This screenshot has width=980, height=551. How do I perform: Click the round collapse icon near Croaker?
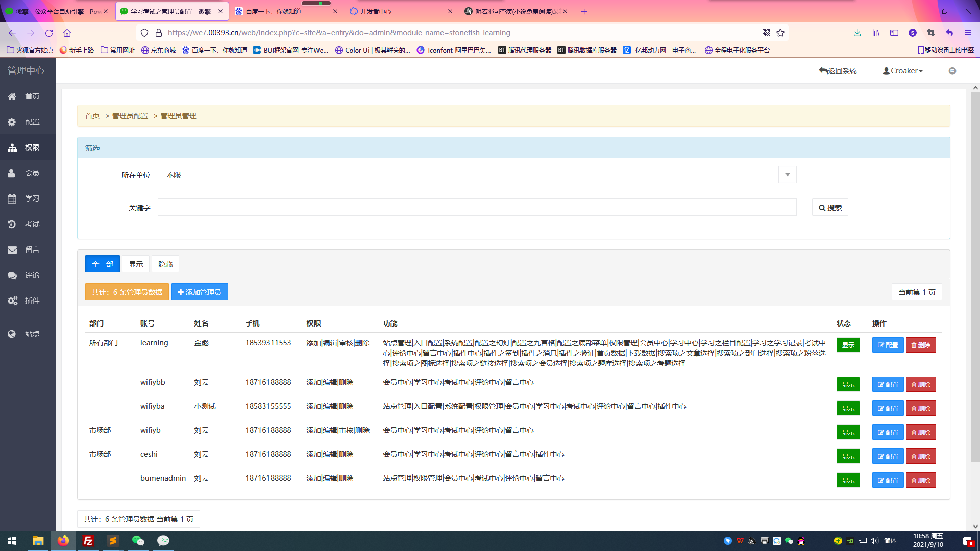952,71
